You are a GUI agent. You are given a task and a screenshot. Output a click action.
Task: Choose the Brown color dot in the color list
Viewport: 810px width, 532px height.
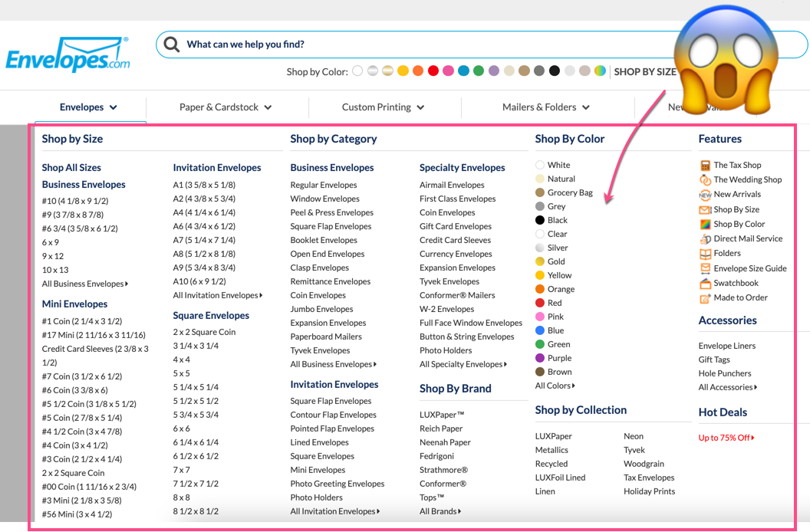[x=540, y=372]
